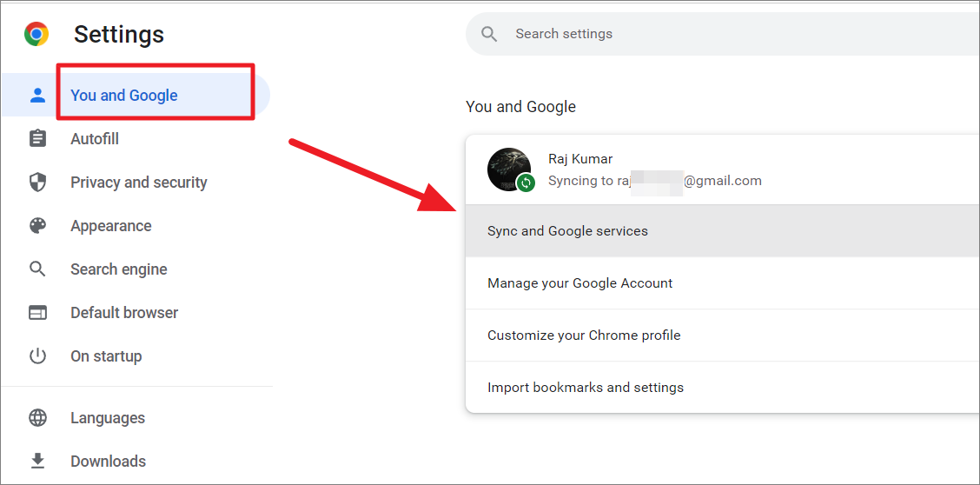Click the Default browser window icon

(38, 313)
